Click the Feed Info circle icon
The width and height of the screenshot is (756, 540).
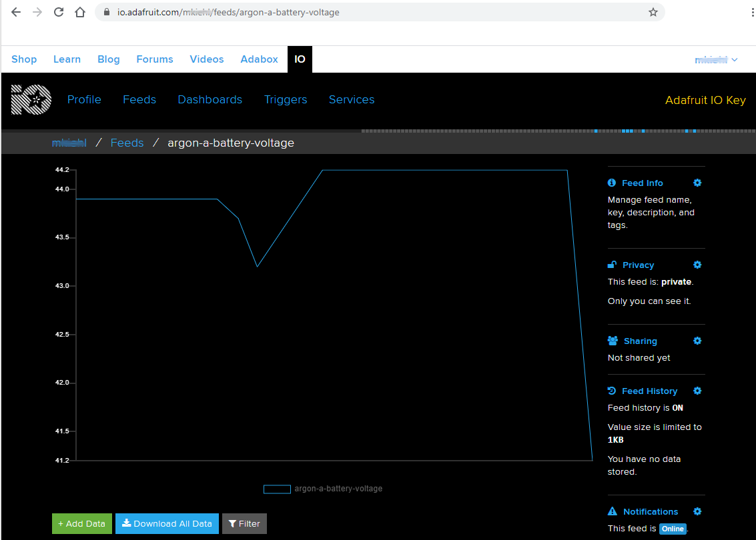612,183
